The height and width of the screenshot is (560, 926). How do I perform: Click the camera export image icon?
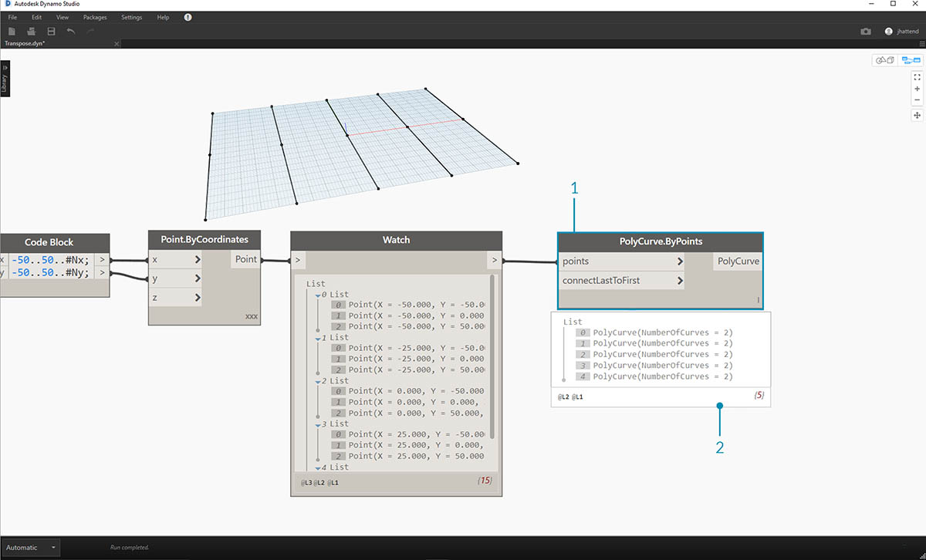click(866, 32)
